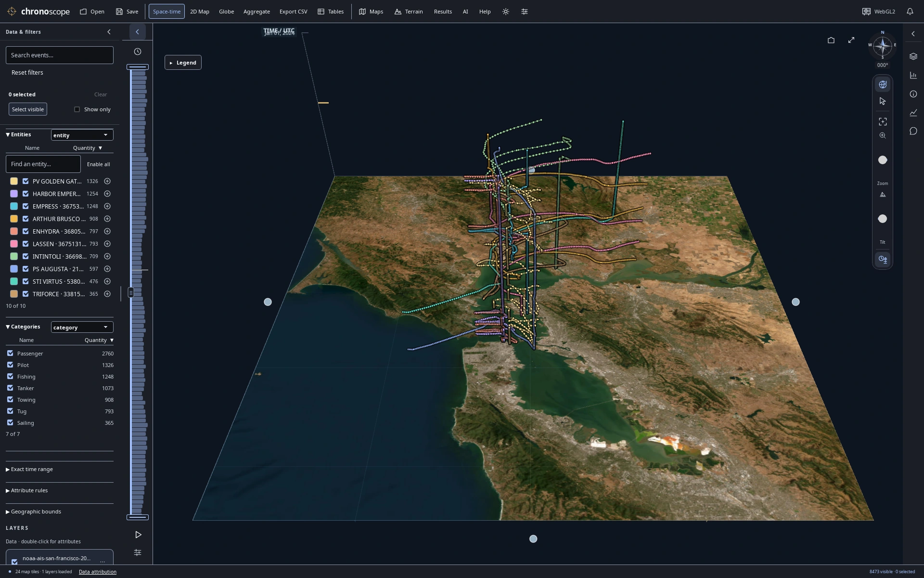Click the fit-to-extent frame icon

[x=883, y=121]
